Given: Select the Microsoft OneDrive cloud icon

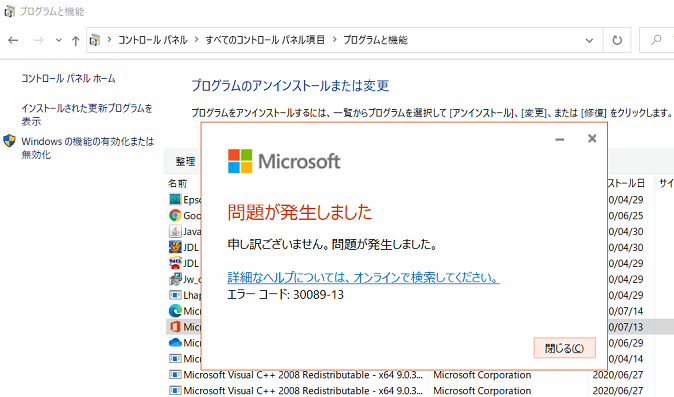Looking at the screenshot, I should coord(175,342).
